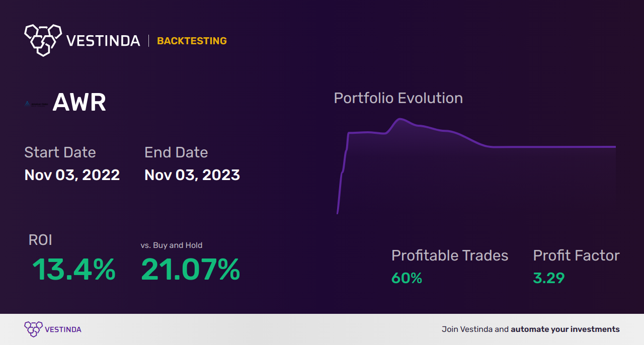Click the AWR ticker title
The height and width of the screenshot is (345, 644).
(79, 103)
